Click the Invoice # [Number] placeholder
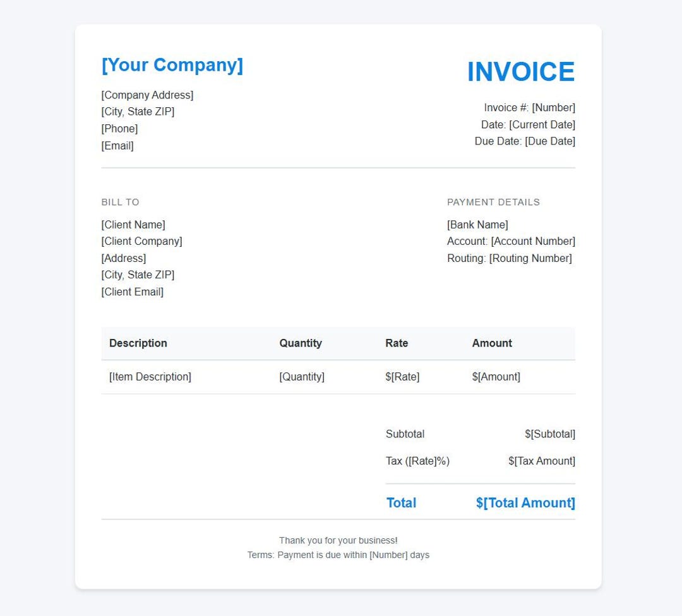682x616 pixels. [x=529, y=107]
